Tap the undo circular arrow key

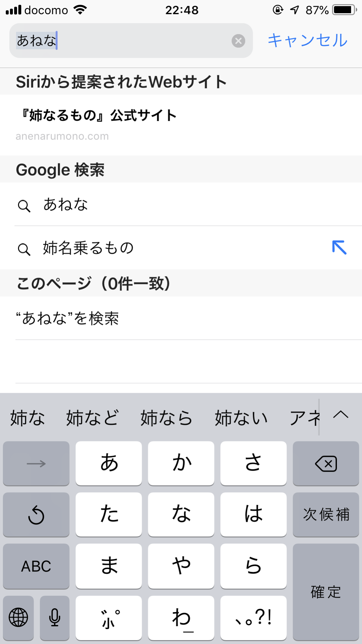36,515
